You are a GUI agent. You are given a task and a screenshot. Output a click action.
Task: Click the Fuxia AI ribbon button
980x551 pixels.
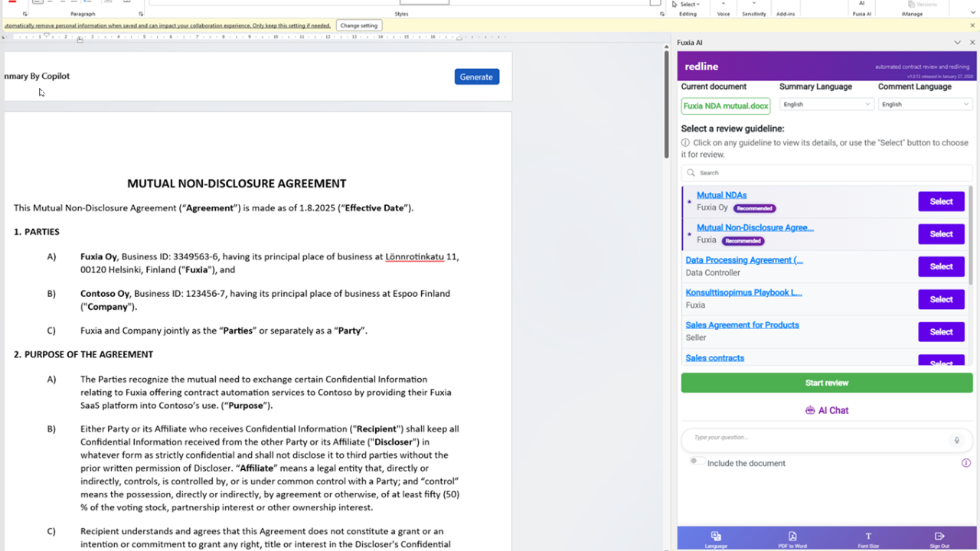(862, 8)
